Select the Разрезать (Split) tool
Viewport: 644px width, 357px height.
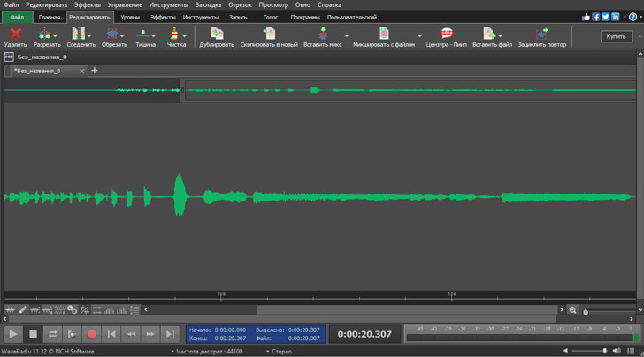[47, 35]
